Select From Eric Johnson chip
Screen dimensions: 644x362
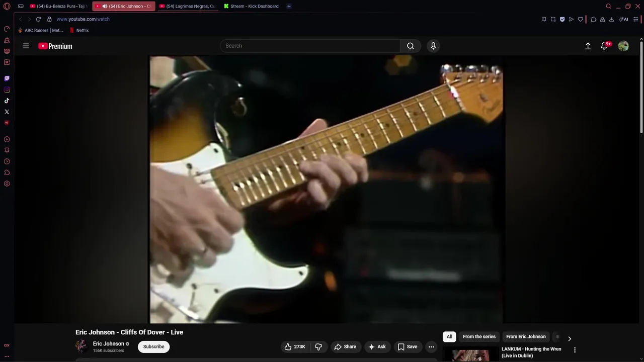[x=526, y=336]
